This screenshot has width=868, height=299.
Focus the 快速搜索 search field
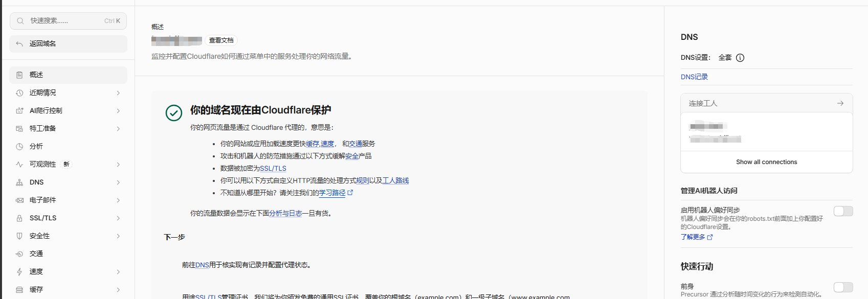[x=68, y=21]
